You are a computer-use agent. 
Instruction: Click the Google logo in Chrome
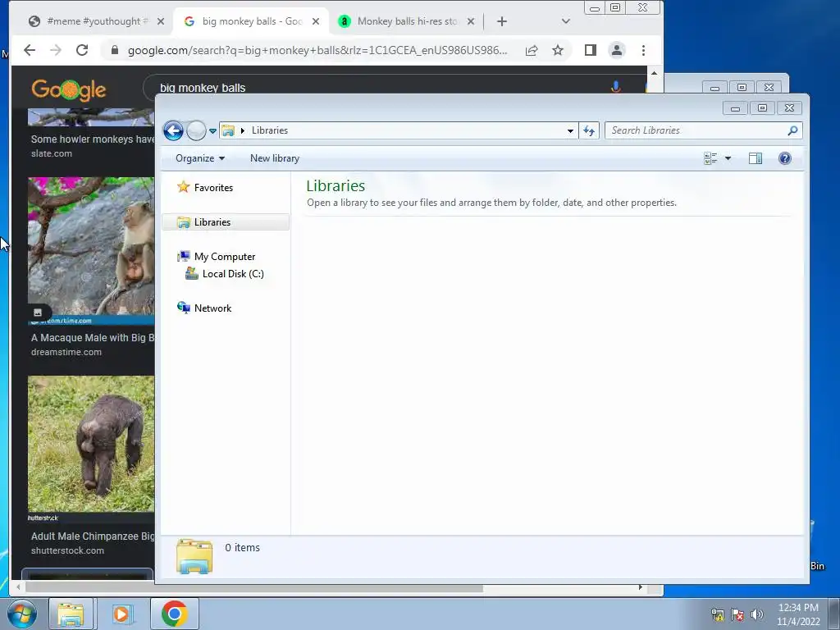click(x=69, y=89)
